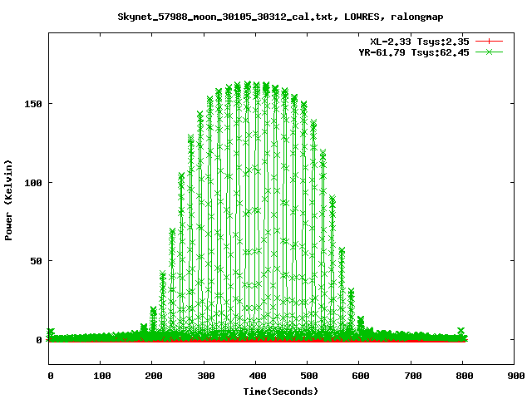Image resolution: width=532 pixels, height=399 pixels.
Task: Click the XL-2.33 Tsys:2.35 legend label
Action: (x=419, y=42)
